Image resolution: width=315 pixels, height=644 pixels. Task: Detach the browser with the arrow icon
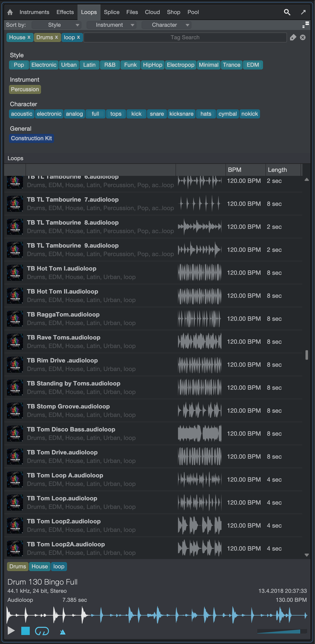click(303, 12)
